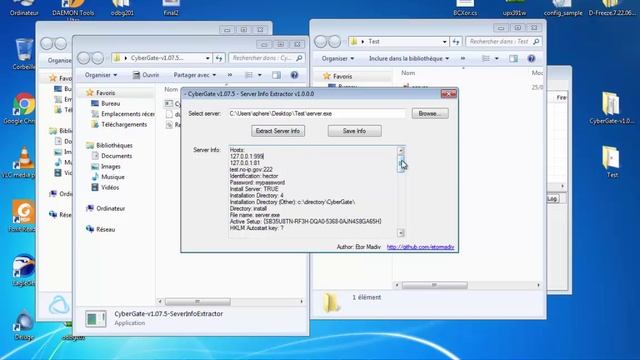Refresh the CyberGate folder window
This screenshot has width=640, height=360.
click(x=219, y=58)
